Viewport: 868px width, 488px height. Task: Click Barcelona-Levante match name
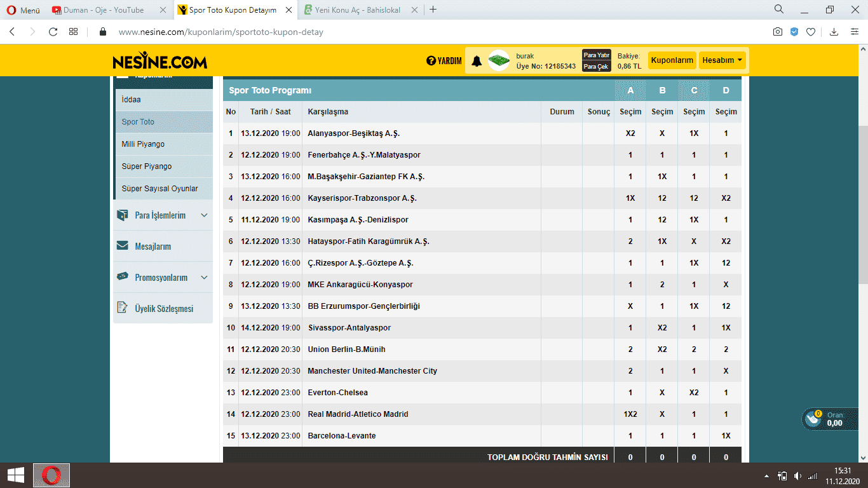(x=342, y=436)
